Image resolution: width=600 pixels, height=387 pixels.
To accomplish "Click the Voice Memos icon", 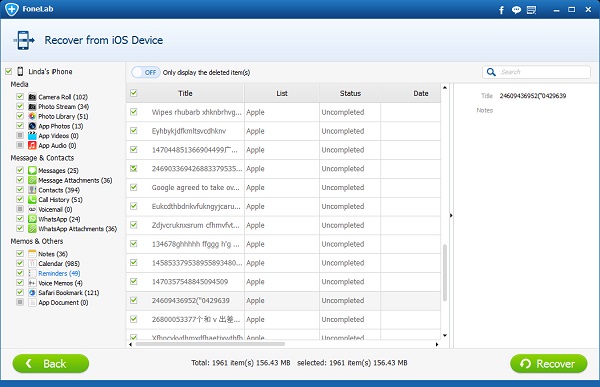I will point(32,283).
